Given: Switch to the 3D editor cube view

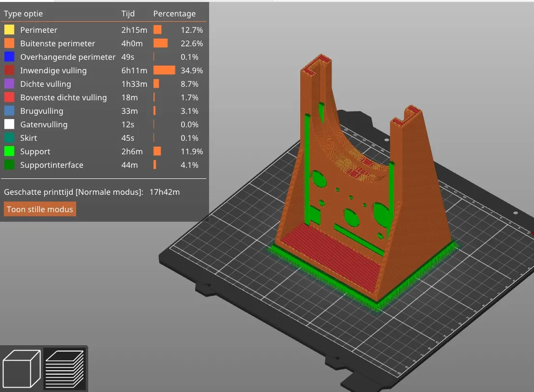Looking at the screenshot, I should (x=22, y=368).
